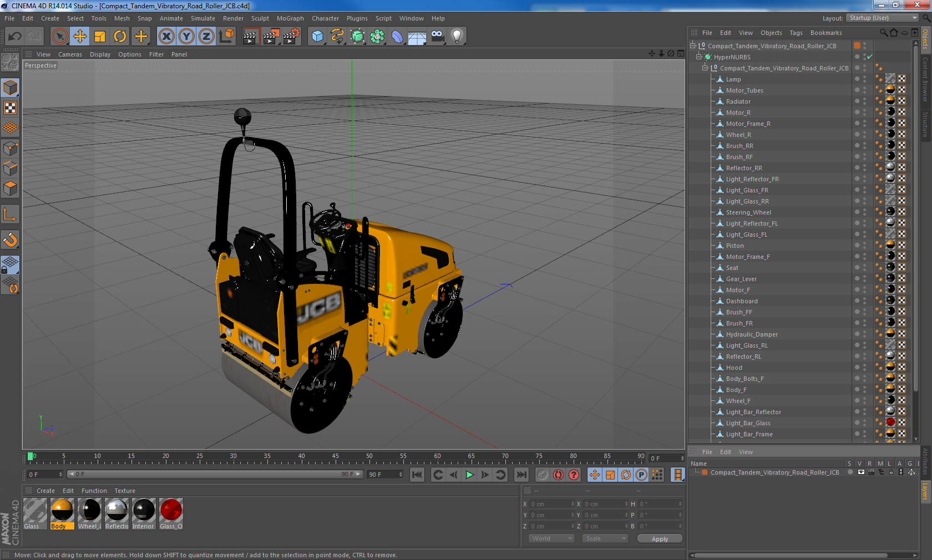Open Edit Render Settings

pyautogui.click(x=292, y=37)
